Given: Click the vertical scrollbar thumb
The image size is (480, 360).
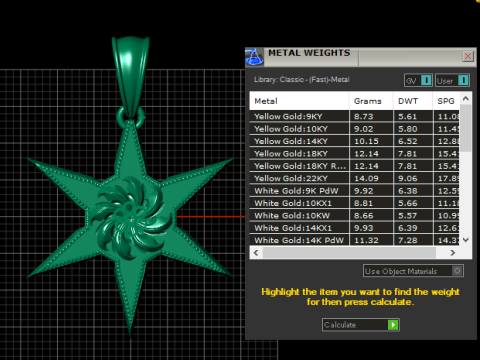Looking at the screenshot, I should 466,128.
